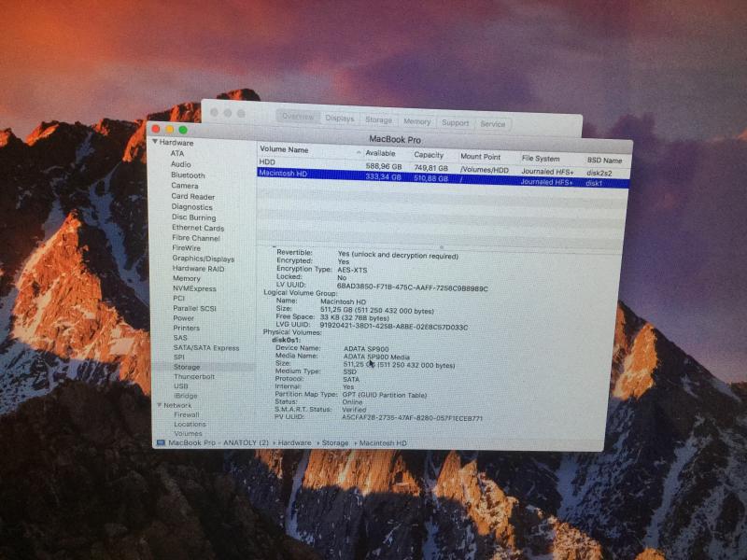Select Diagnostics in the sidebar
This screenshot has width=747, height=560.
click(192, 207)
